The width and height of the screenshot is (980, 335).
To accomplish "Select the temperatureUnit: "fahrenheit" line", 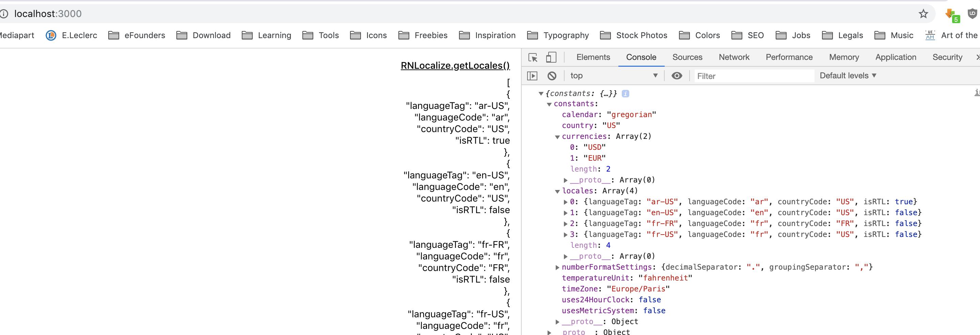I will pos(627,278).
